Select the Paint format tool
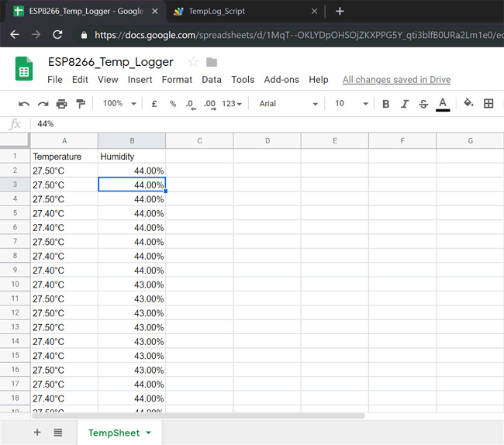504x445 pixels. (81, 104)
